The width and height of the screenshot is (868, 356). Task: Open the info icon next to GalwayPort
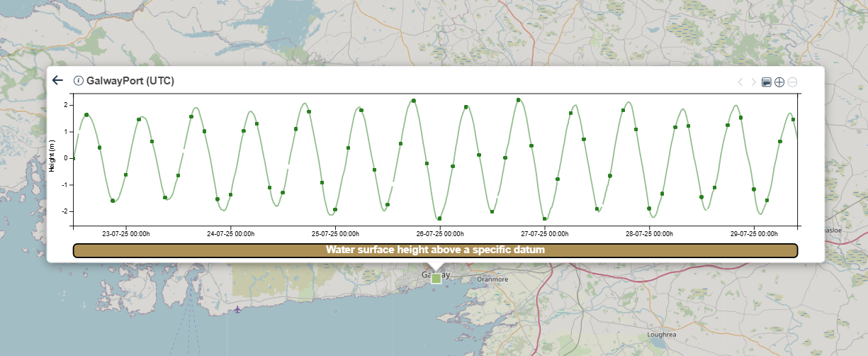point(79,81)
